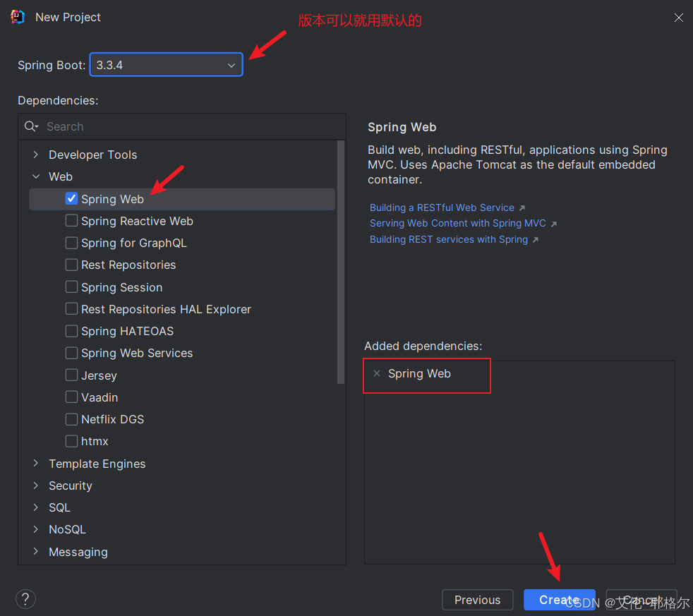Click the dependencies Search field

coord(182,126)
